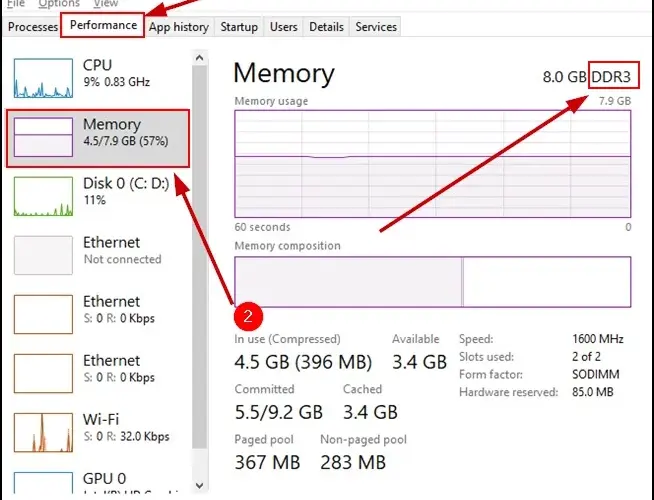The image size is (654, 500).
Task: Go to the Startup tab
Action: pyautogui.click(x=238, y=27)
